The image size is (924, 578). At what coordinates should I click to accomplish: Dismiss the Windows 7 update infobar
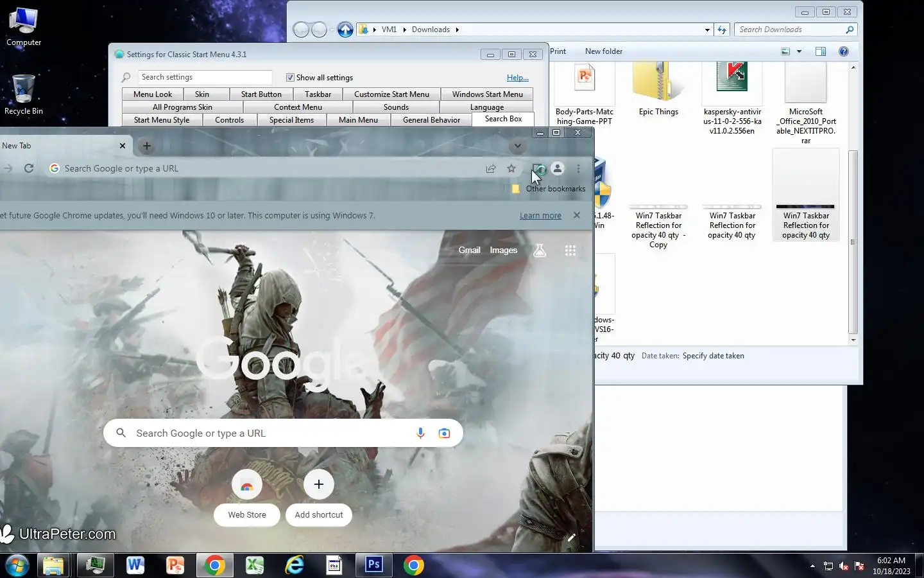pos(577,215)
